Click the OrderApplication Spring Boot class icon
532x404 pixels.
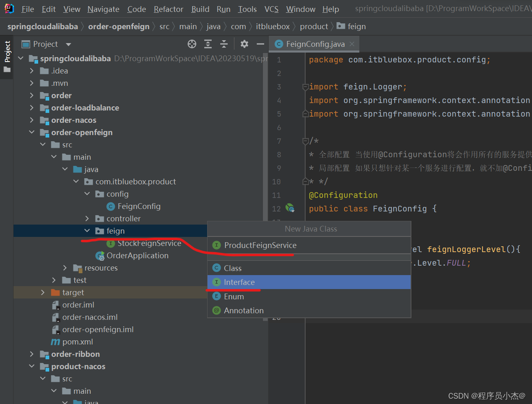point(100,256)
